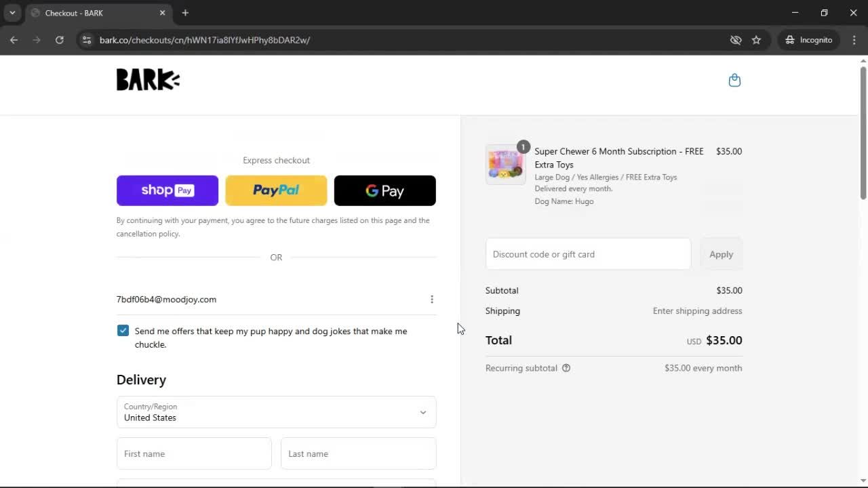Click the browser address bar URL
The image size is (868, 488).
point(205,40)
